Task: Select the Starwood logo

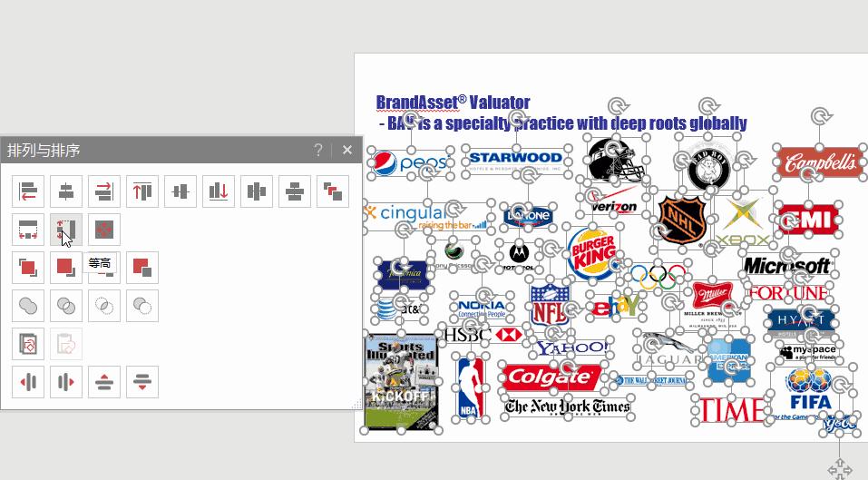Action: click(x=514, y=162)
